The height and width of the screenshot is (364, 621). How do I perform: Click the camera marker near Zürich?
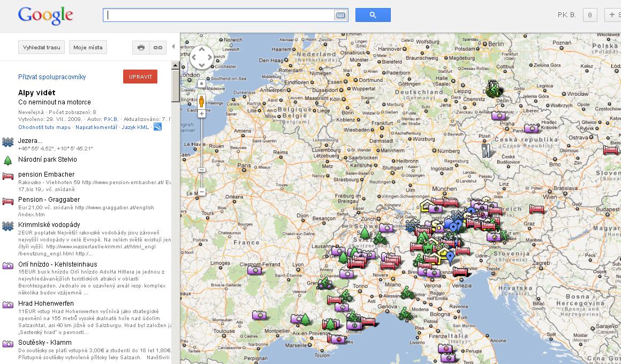386,227
